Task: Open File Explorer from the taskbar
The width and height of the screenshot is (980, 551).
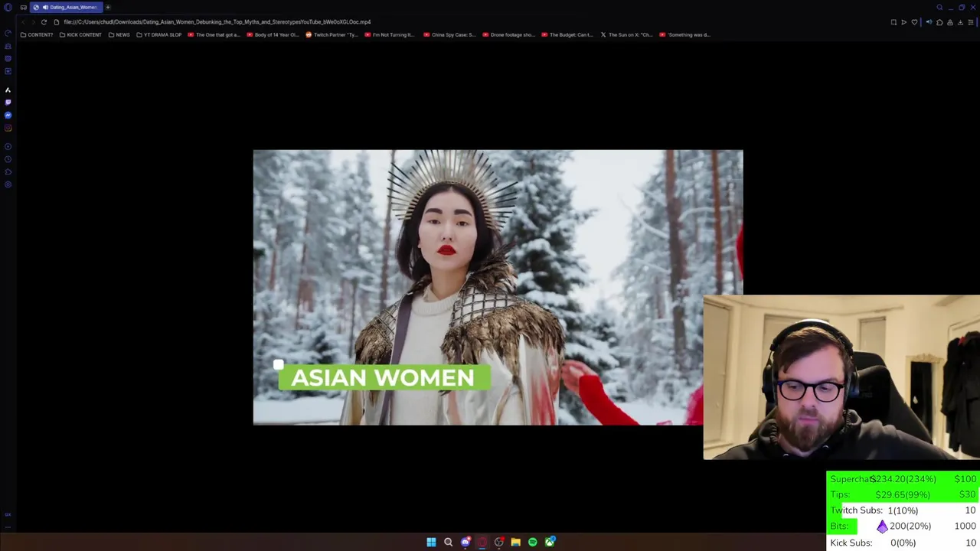Action: (x=516, y=542)
